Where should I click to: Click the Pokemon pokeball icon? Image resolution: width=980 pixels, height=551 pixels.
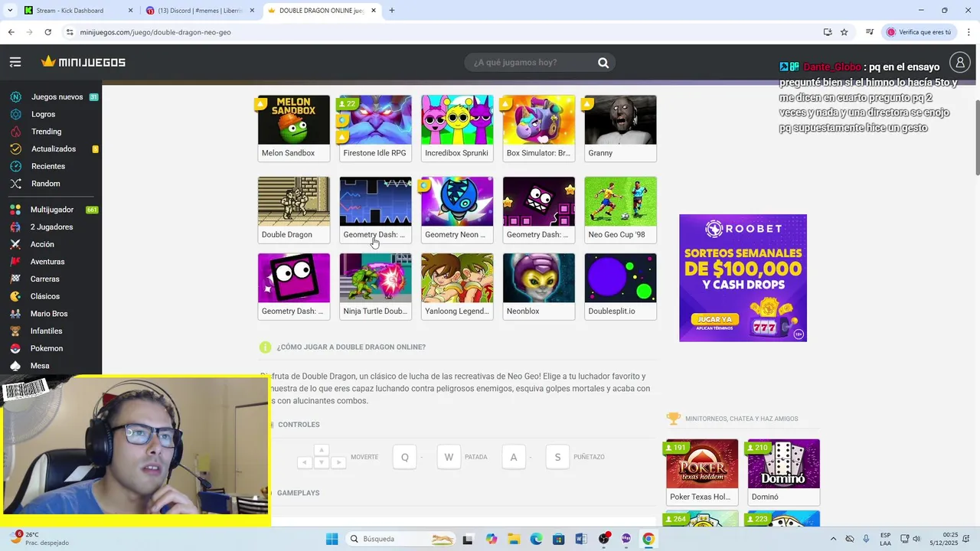coord(15,348)
